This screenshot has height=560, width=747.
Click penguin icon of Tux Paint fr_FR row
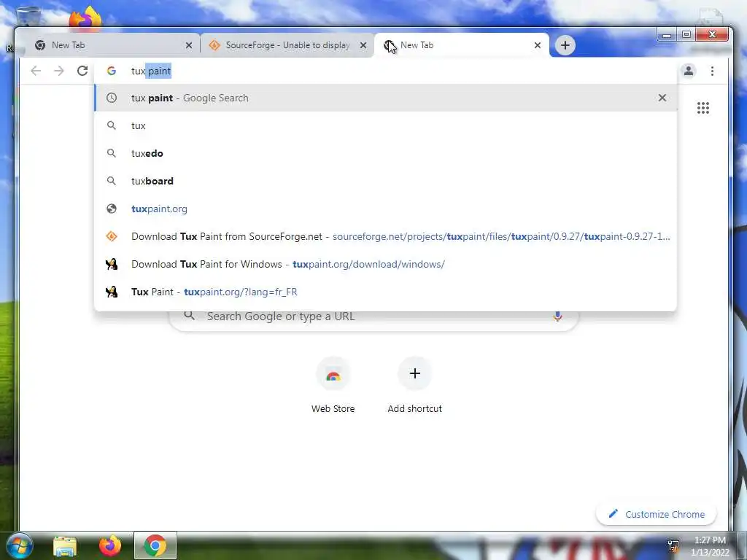pos(112,292)
